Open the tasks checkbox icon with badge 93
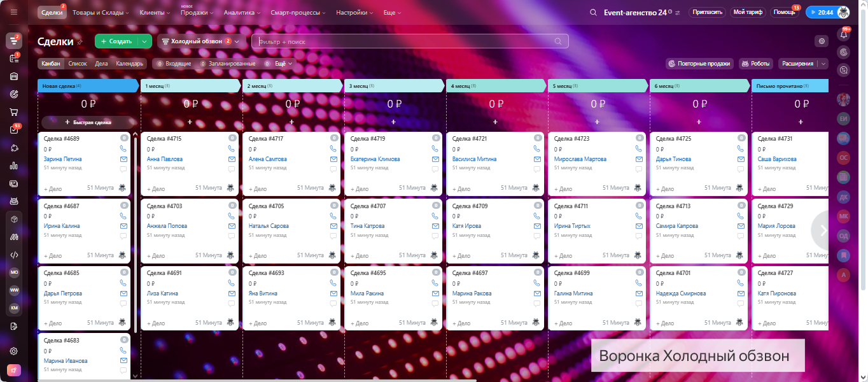Image resolution: width=868 pixels, height=382 pixels. pyautogui.click(x=14, y=130)
